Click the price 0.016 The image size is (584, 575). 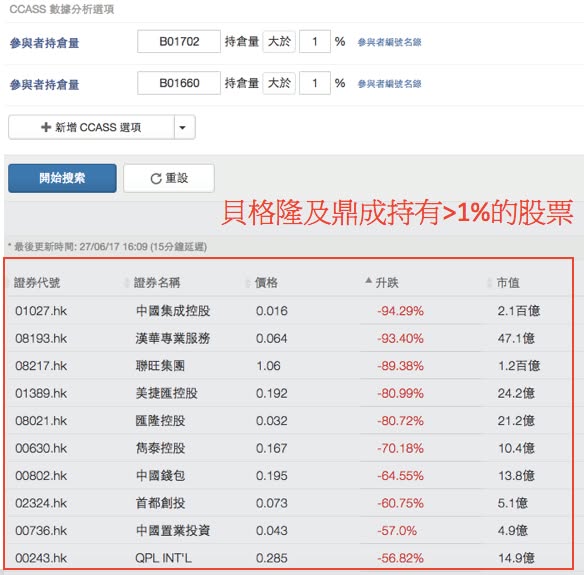click(x=272, y=311)
